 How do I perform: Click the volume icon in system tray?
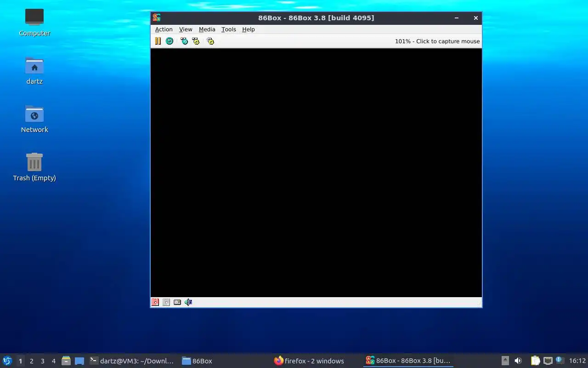click(518, 361)
